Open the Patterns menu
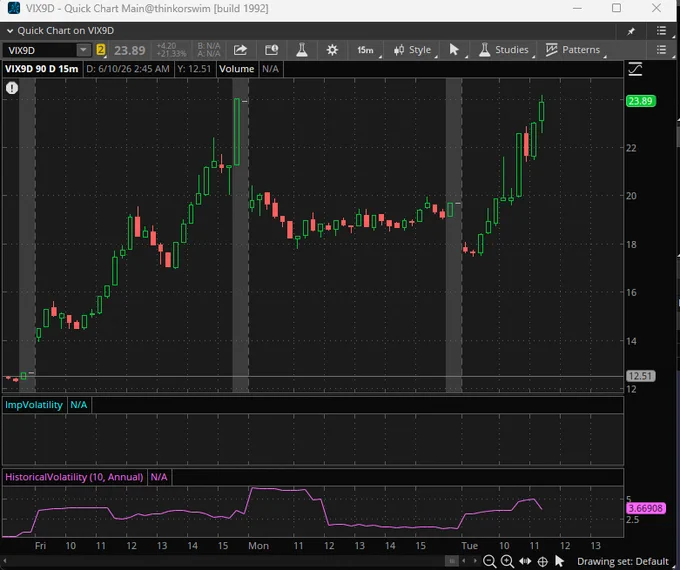The height and width of the screenshot is (570, 680). click(x=573, y=50)
